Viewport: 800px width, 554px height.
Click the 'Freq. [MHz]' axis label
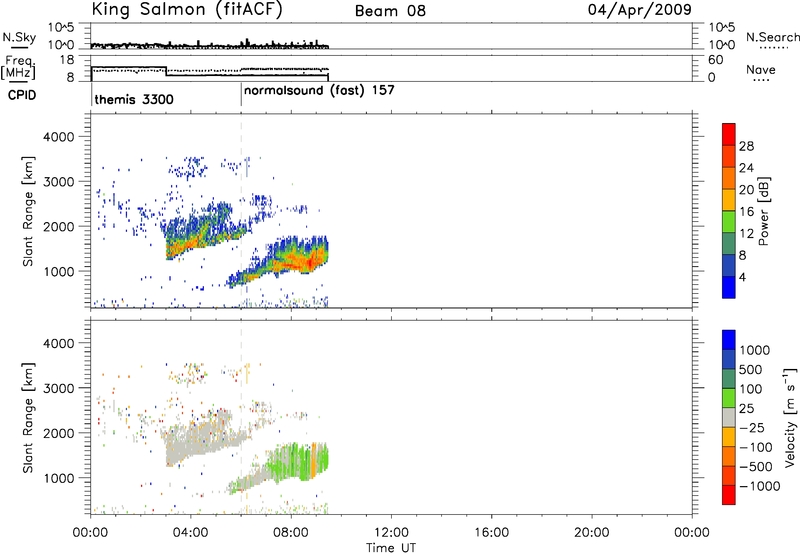pyautogui.click(x=19, y=68)
